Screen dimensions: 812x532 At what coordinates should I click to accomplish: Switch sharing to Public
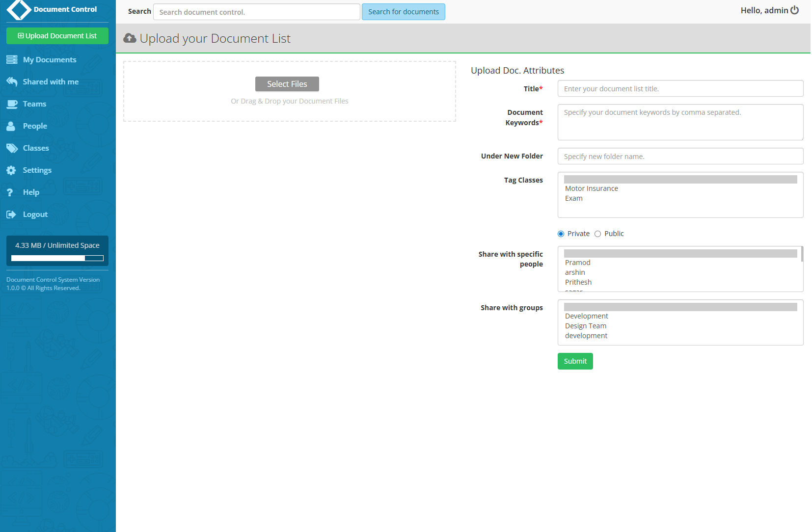point(597,234)
